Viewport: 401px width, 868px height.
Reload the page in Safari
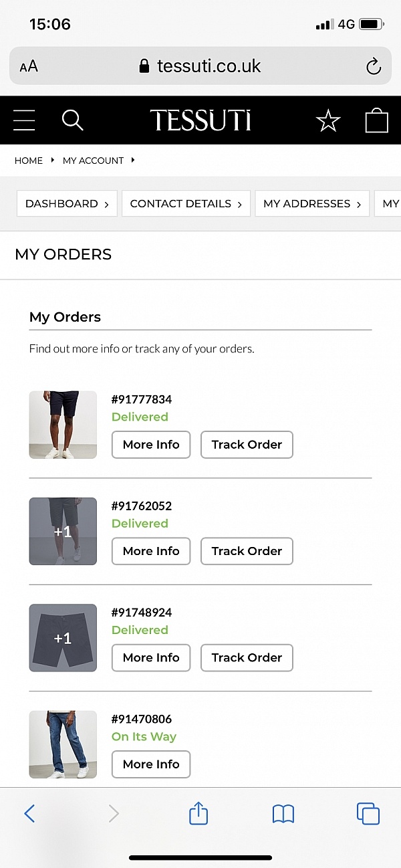pos(374,66)
